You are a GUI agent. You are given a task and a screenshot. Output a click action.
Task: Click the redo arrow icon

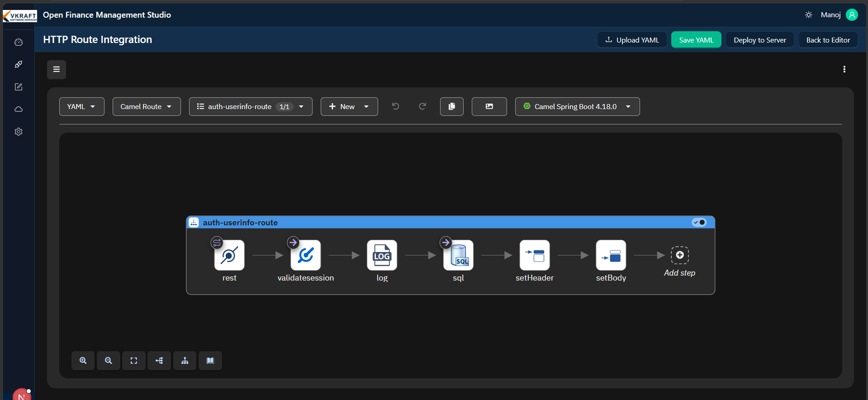tap(422, 106)
